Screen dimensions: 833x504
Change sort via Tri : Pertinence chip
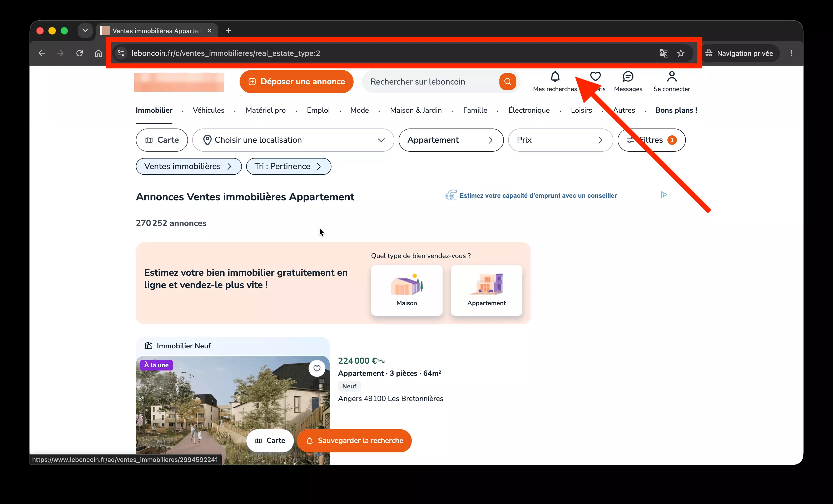pos(289,166)
